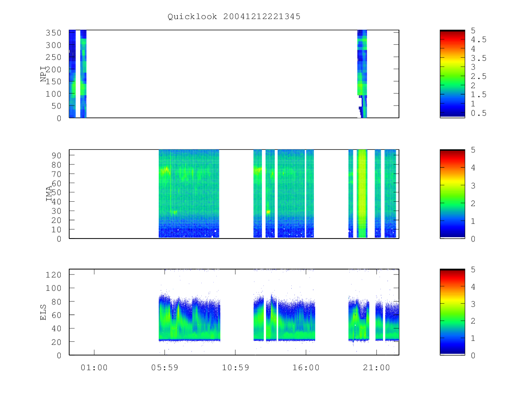Click the 150 tick on NPI axis
Viewport: 532px width, 399px height.
click(x=55, y=82)
